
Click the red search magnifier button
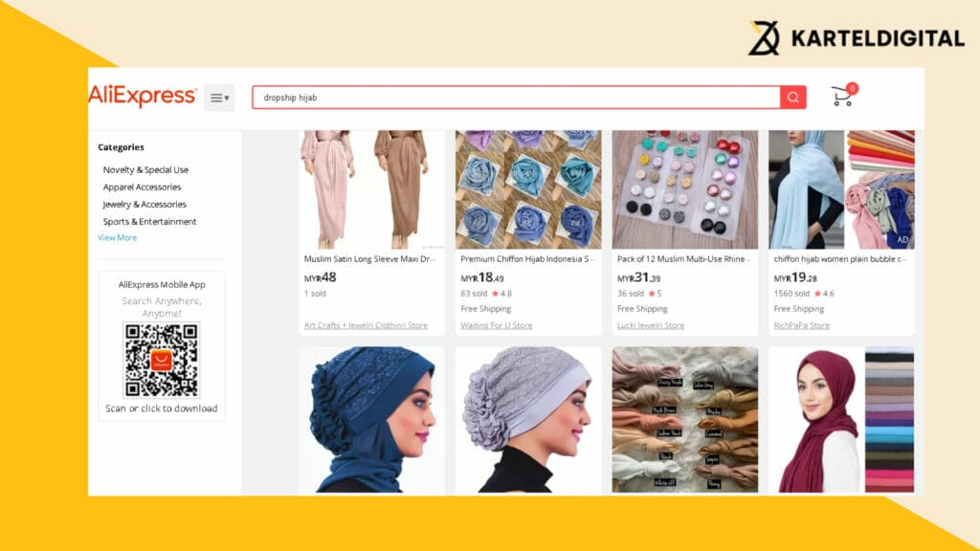792,98
